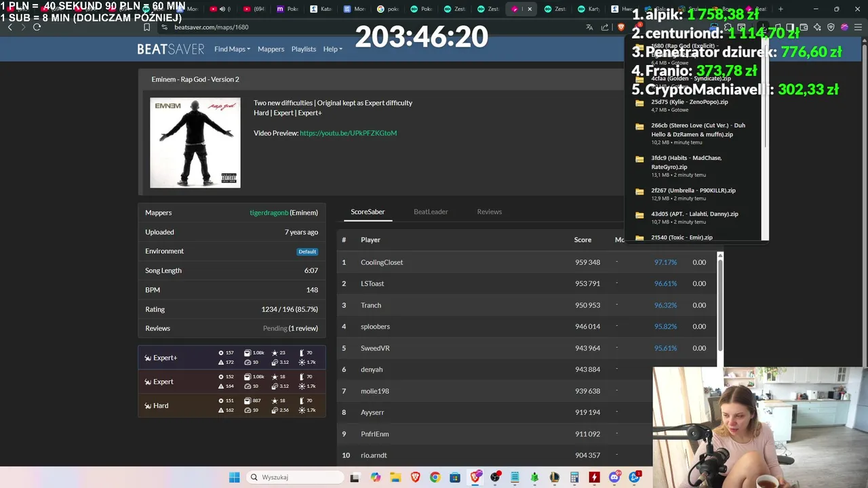Click the Expert difficulty warning triangle icon
868x488 pixels.
[221, 386]
